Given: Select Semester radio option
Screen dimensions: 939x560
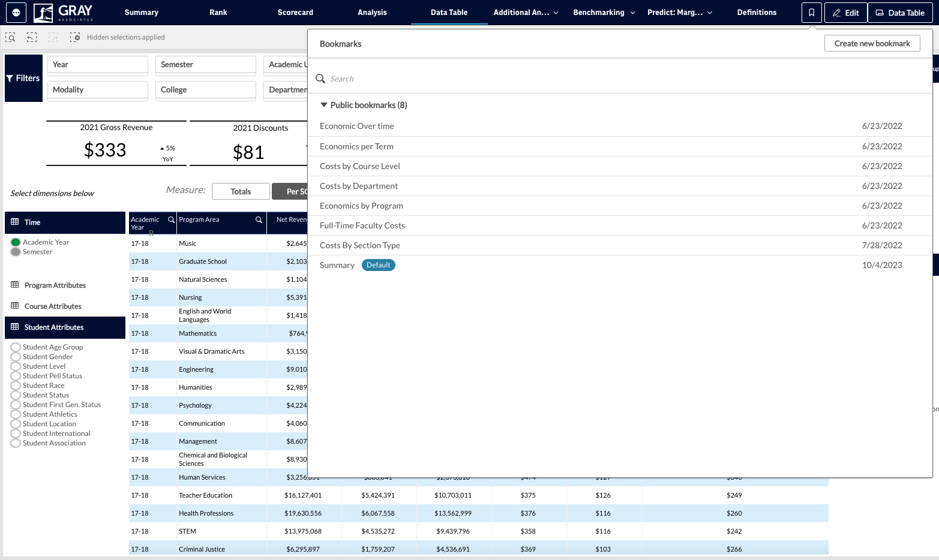Looking at the screenshot, I should point(16,252).
